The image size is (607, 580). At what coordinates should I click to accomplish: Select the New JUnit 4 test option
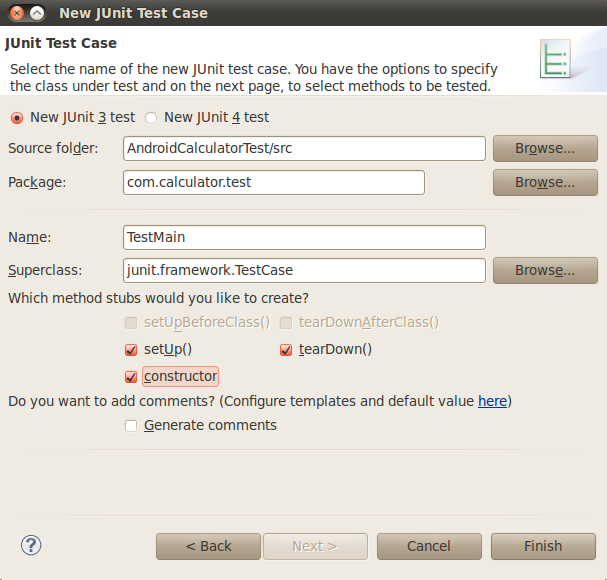(x=151, y=117)
